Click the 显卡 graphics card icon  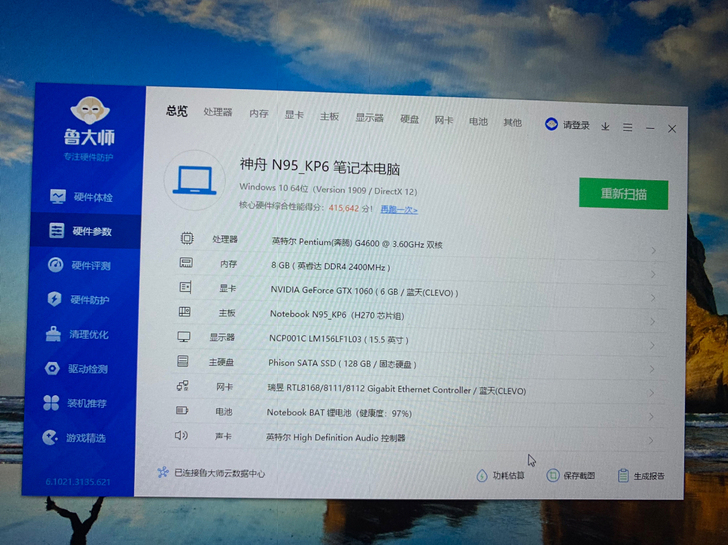click(x=185, y=287)
